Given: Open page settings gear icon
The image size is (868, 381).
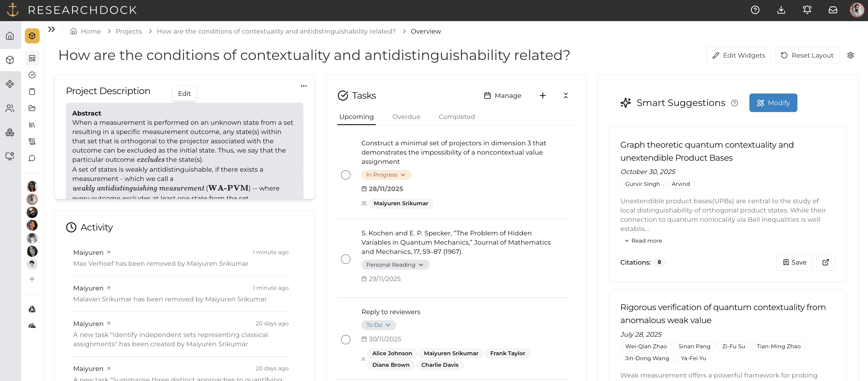Looking at the screenshot, I should coord(850,55).
